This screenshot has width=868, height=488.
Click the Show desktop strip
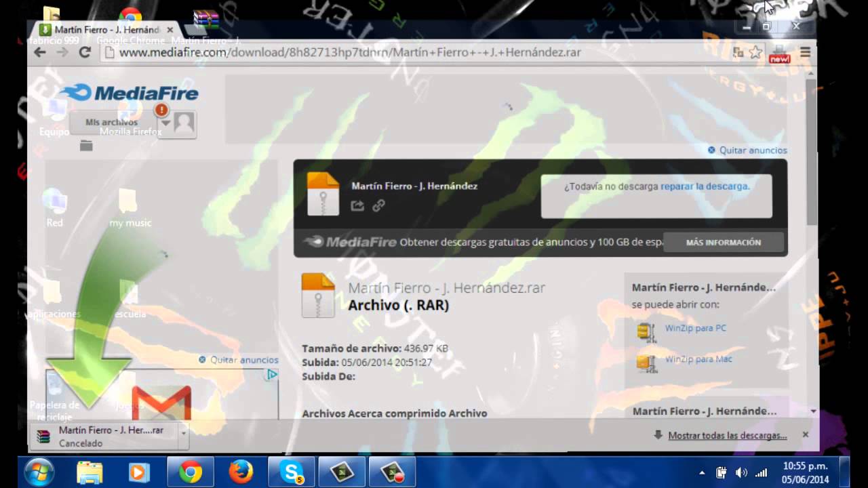(845, 472)
